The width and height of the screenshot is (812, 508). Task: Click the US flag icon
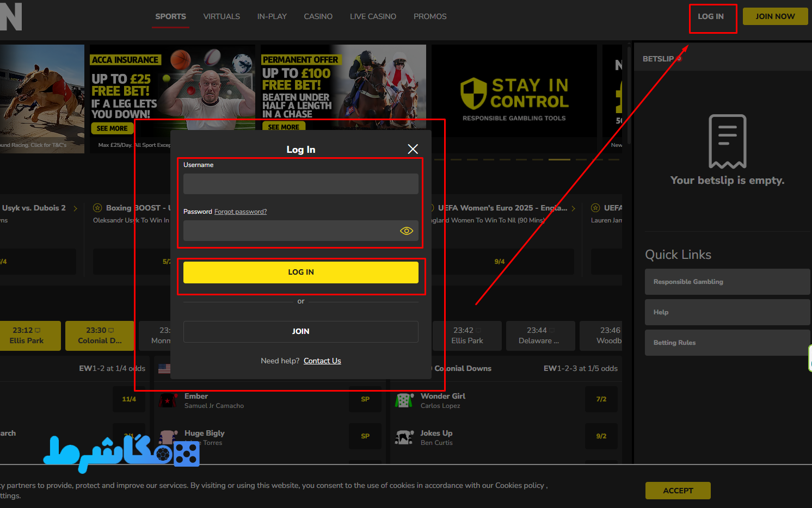click(164, 369)
